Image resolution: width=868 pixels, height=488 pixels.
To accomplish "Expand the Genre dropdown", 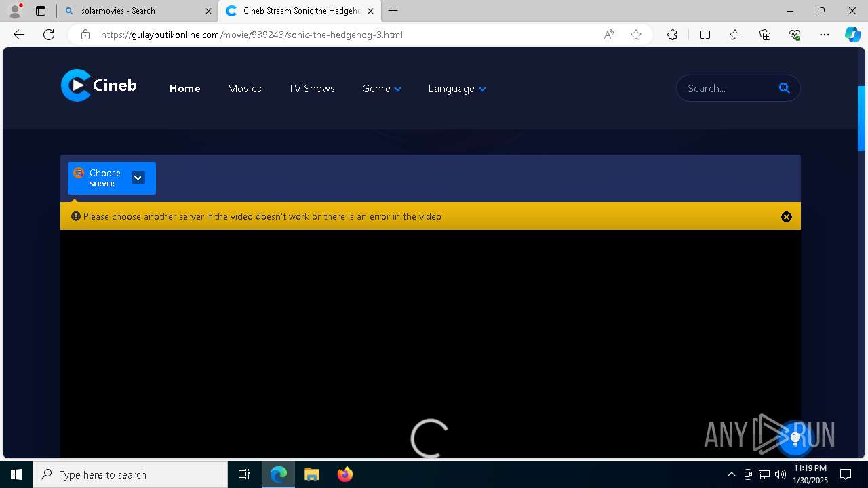I will [x=382, y=89].
